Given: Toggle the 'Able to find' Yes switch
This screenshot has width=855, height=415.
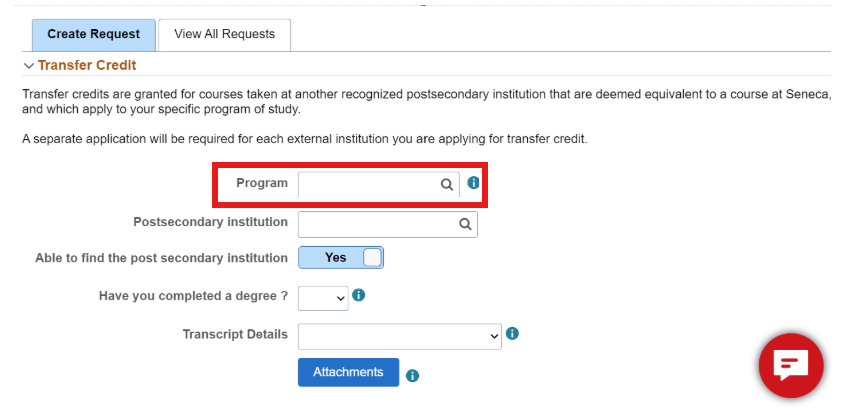Looking at the screenshot, I should point(341,258).
